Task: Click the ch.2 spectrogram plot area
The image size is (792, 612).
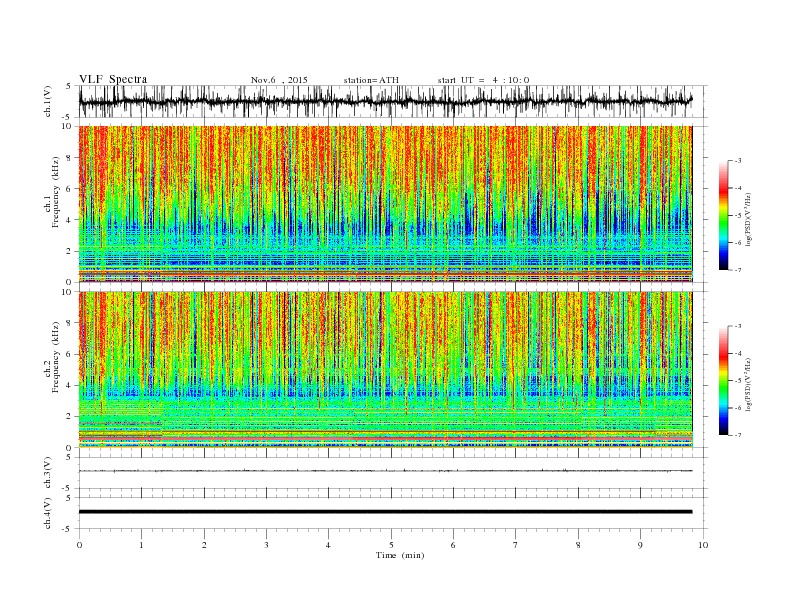Action: [385, 370]
